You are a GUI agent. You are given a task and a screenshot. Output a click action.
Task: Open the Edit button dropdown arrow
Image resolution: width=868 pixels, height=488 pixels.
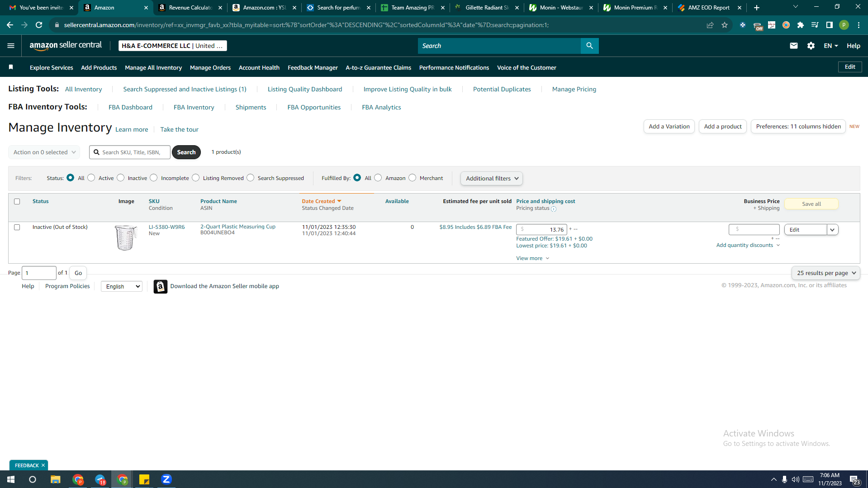(x=832, y=230)
